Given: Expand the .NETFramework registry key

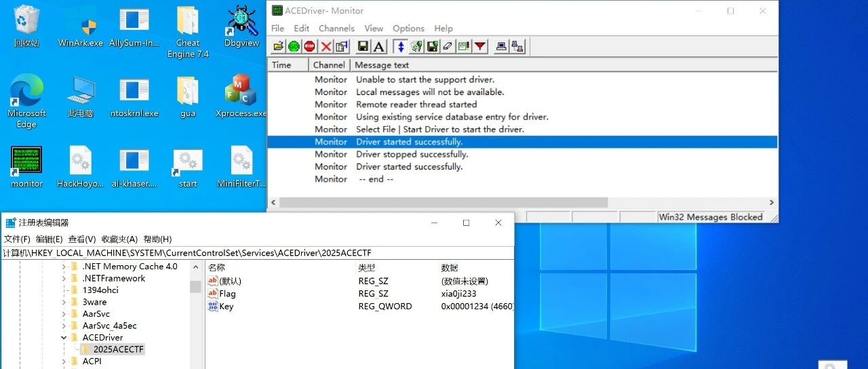Looking at the screenshot, I should click(x=64, y=278).
